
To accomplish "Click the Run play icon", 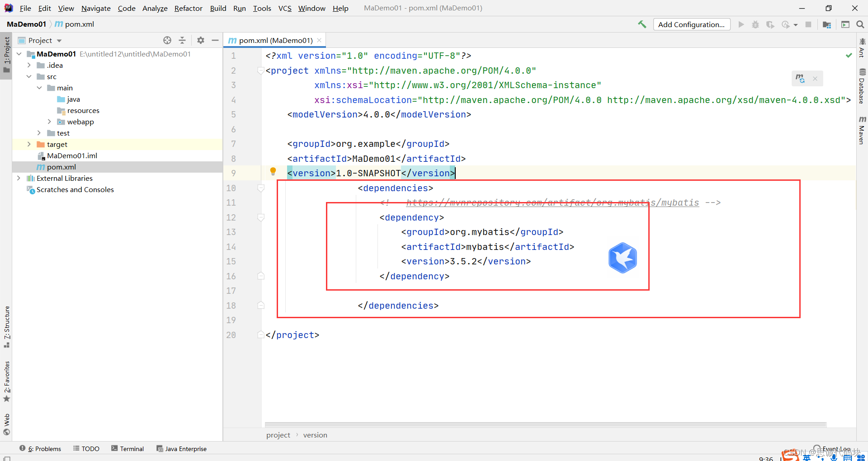I will pyautogui.click(x=741, y=24).
